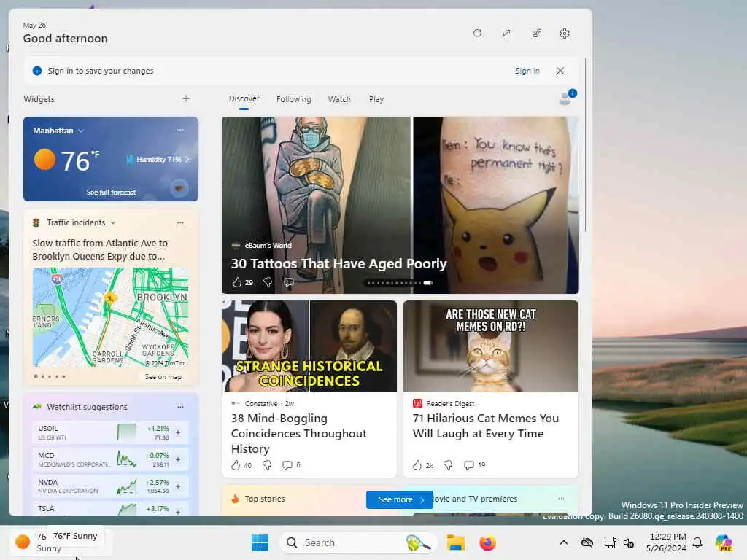
Task: Open 30 Tattoos That Have Aged Poorly article
Action: click(338, 263)
